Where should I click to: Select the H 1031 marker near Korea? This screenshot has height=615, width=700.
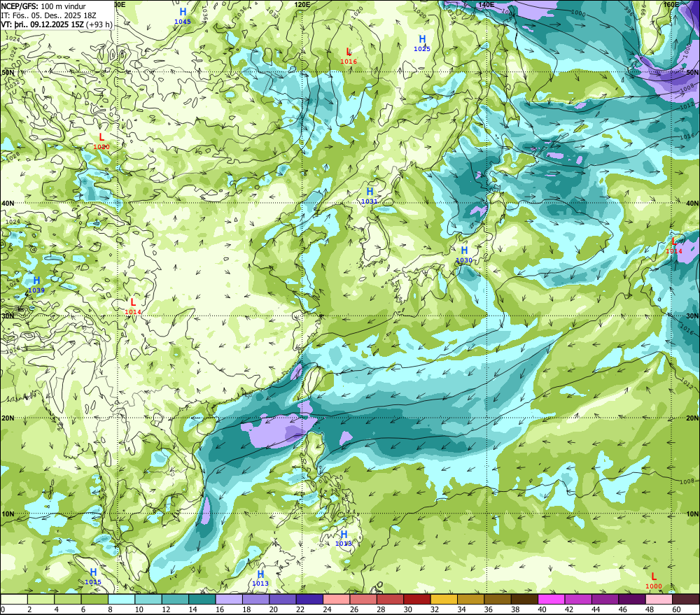[x=370, y=196]
